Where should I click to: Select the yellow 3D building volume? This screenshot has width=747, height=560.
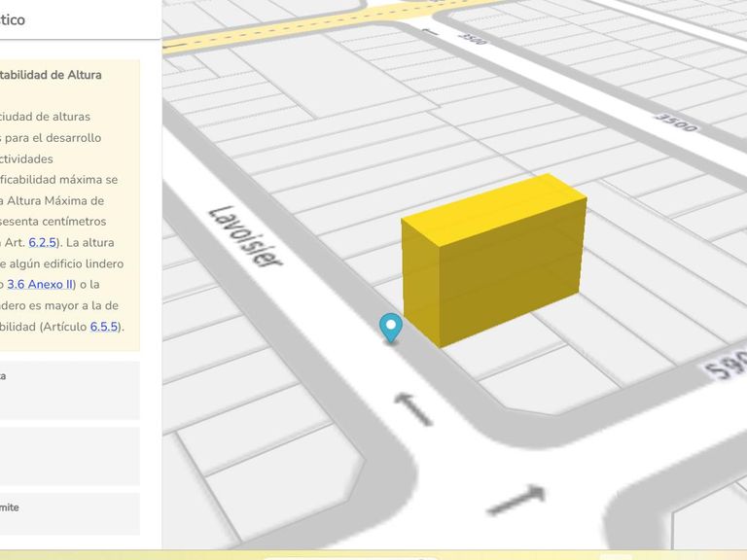[494, 260]
